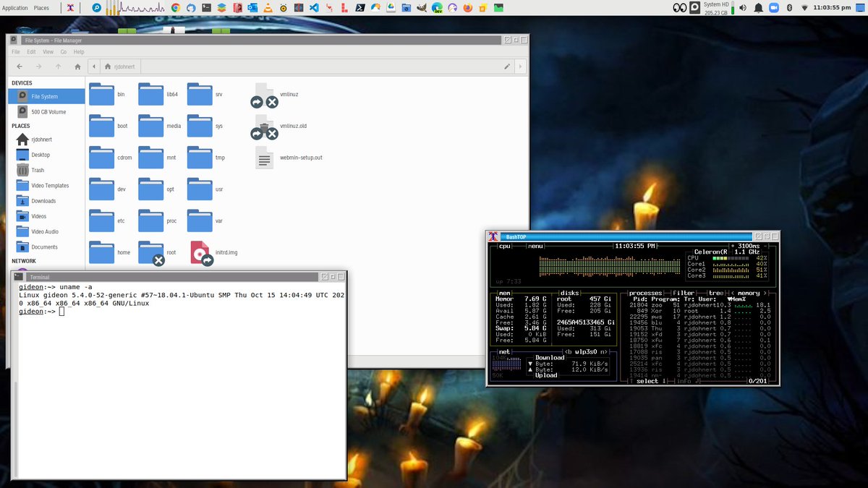
Task: Open the Edge Dev browser icon
Action: (x=437, y=8)
